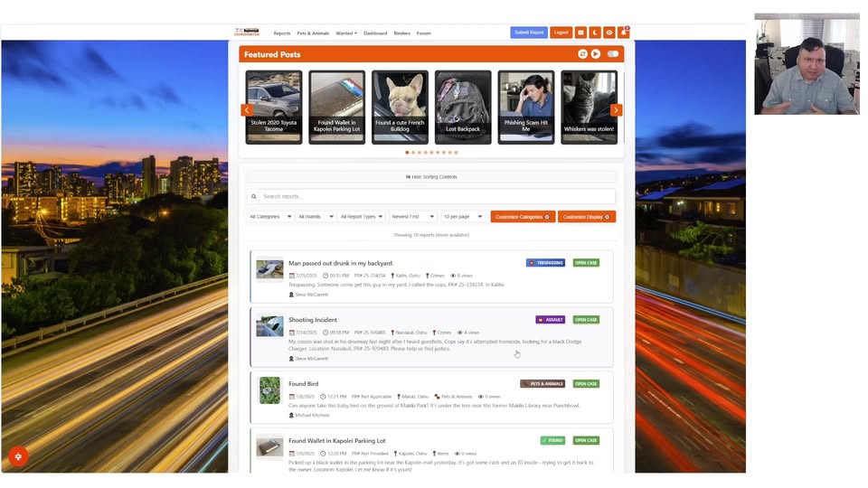Open Stolen 2020 Toyota Tacoma featured card

coord(273,108)
